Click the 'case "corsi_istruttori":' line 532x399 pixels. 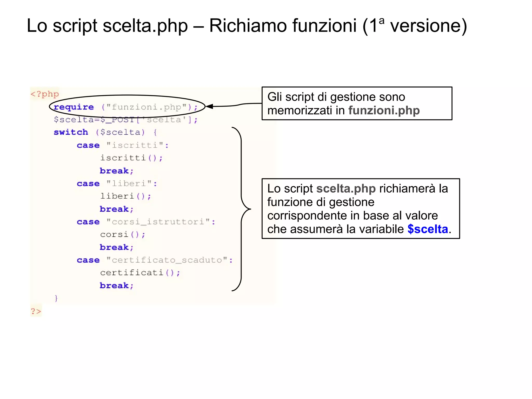pyautogui.click(x=146, y=221)
